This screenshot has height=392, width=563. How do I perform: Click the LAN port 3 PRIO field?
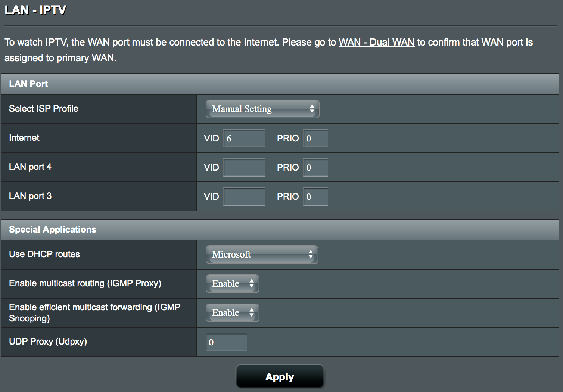tap(315, 197)
